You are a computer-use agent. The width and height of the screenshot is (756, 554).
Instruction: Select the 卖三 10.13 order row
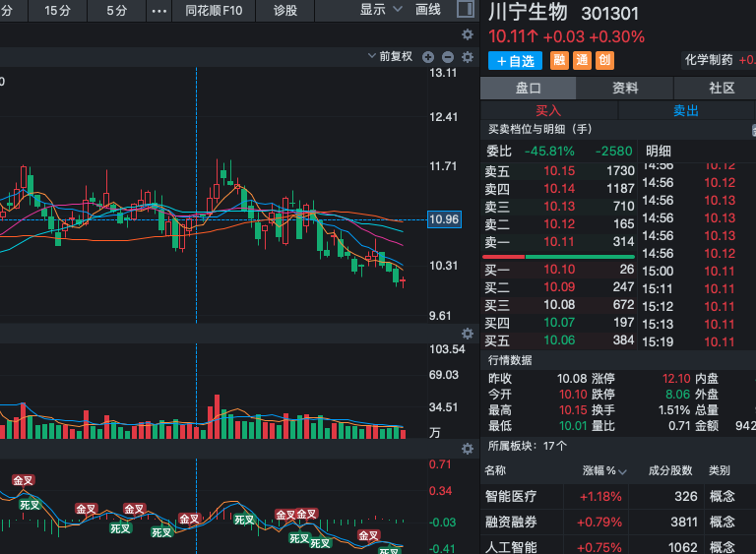(559, 207)
